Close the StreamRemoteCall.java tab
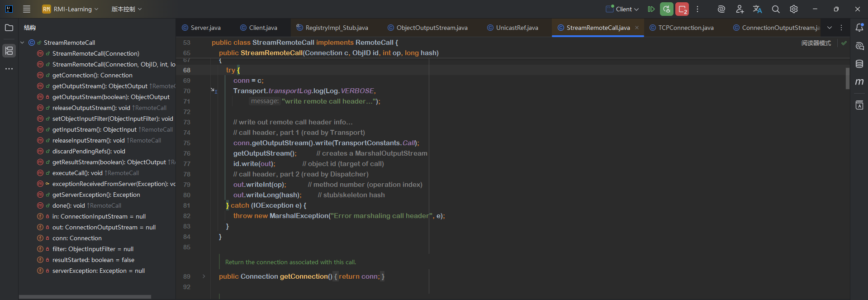Viewport: 868px width, 300px height. point(637,28)
